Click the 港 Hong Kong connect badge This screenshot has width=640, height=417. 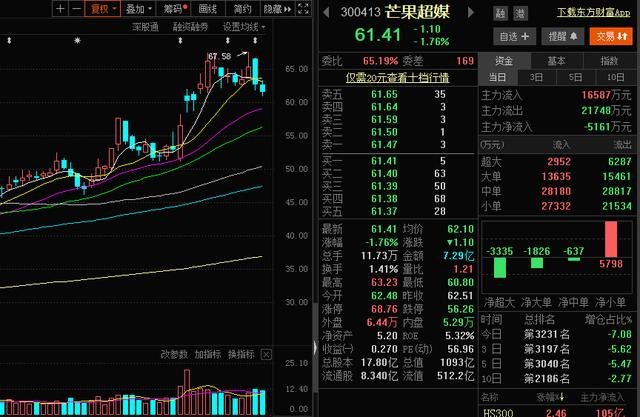(x=520, y=13)
